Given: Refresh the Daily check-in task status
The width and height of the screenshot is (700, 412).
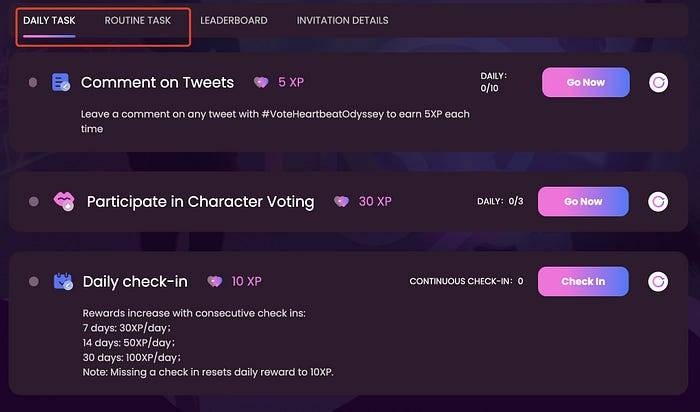Looking at the screenshot, I should pyautogui.click(x=658, y=281).
